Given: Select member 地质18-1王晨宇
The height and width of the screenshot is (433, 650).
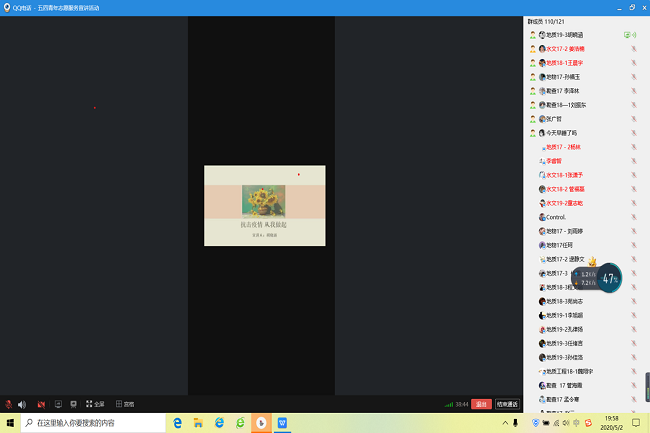Looking at the screenshot, I should click(586, 63).
